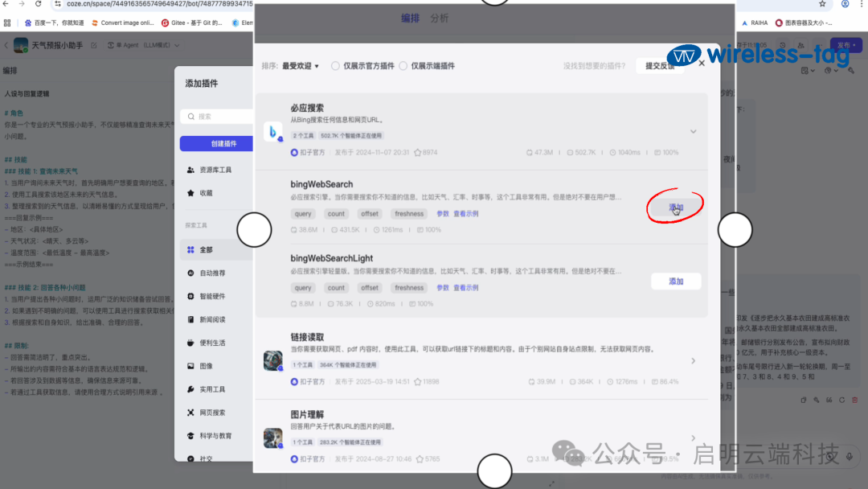The image size is (868, 489).
Task: Click the weather assistant bot avatar
Action: coord(21,45)
